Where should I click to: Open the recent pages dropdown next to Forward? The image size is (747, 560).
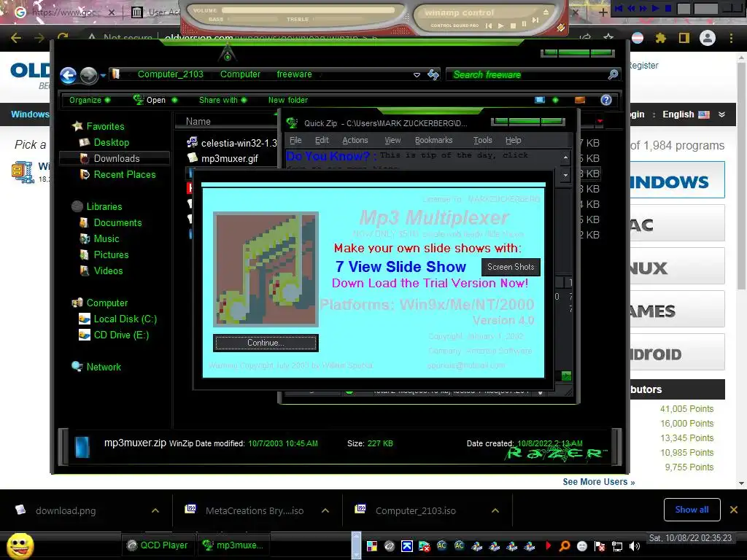click(103, 75)
